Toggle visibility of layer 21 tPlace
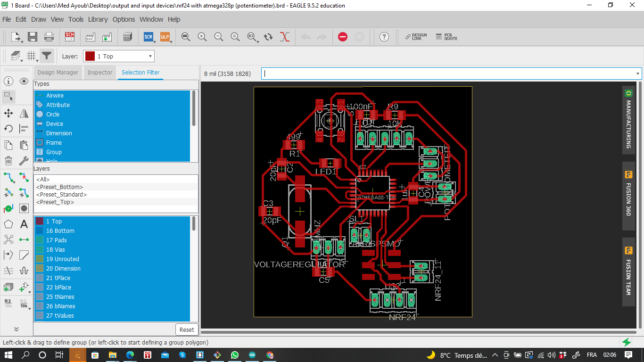This screenshot has height=362, width=644. click(x=40, y=278)
